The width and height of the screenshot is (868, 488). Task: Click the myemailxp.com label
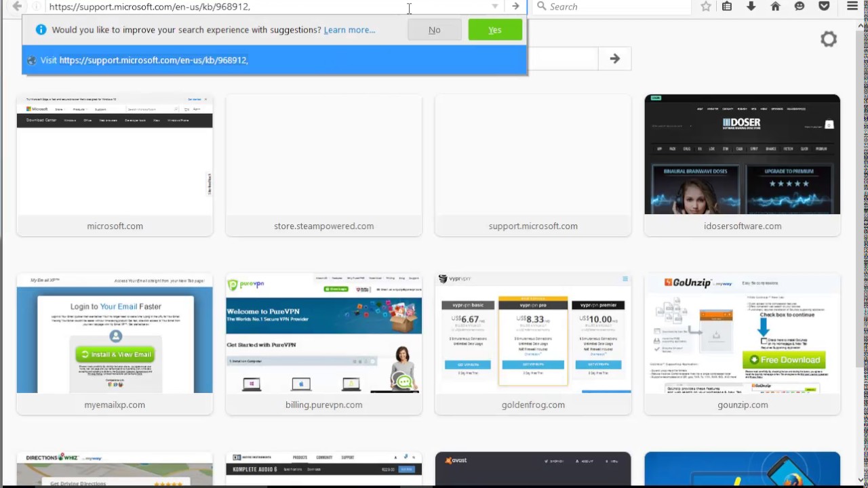115,405
